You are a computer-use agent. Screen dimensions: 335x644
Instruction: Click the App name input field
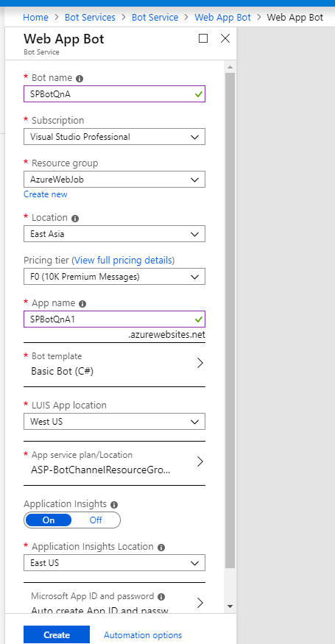point(114,319)
